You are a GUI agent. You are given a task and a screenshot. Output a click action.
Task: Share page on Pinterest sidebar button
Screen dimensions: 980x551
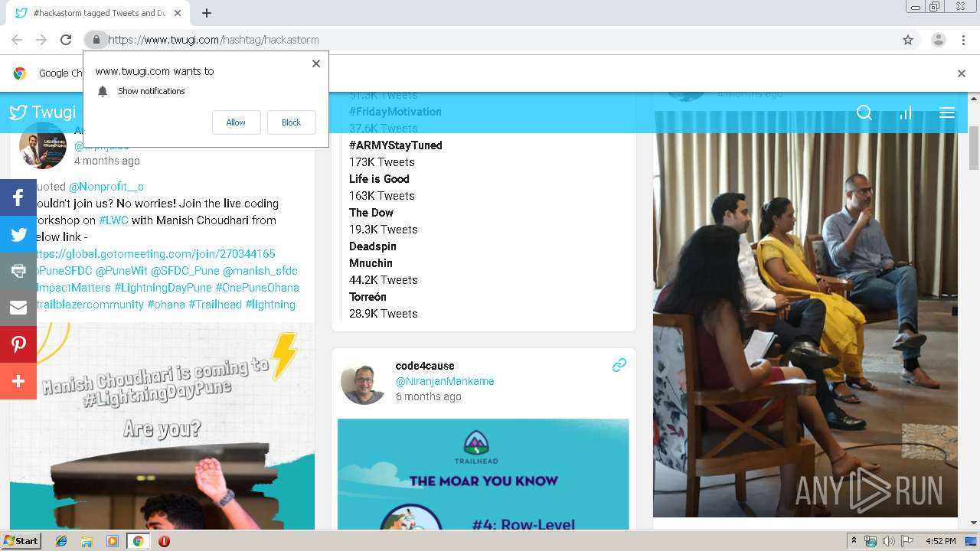click(x=18, y=344)
